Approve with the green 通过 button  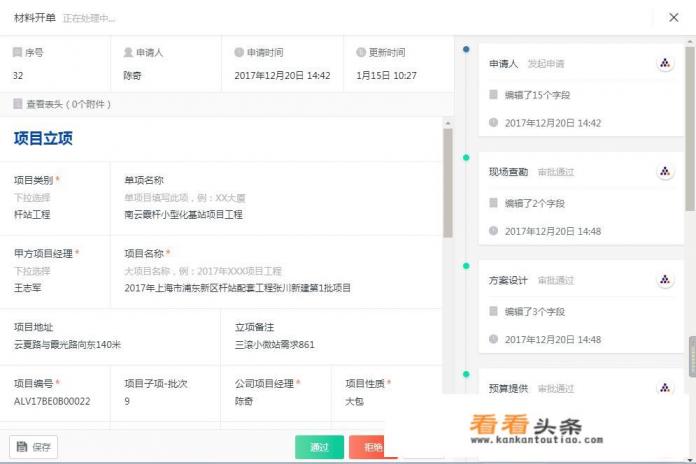pos(319,447)
